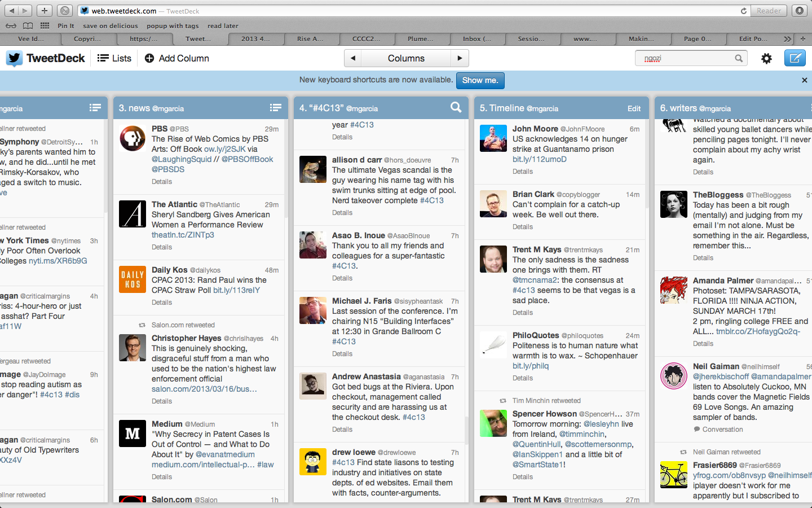
Task: Switch to the Rise A... browser tab
Action: (x=310, y=39)
